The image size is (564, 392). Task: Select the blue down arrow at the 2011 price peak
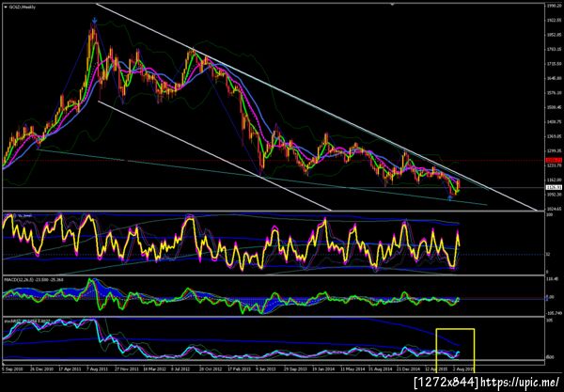pyautogui.click(x=94, y=21)
